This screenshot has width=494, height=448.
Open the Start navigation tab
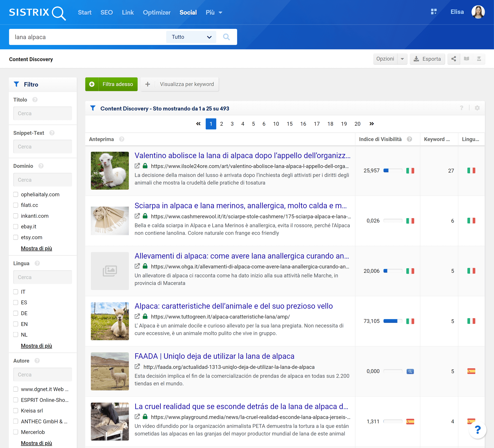click(x=85, y=13)
